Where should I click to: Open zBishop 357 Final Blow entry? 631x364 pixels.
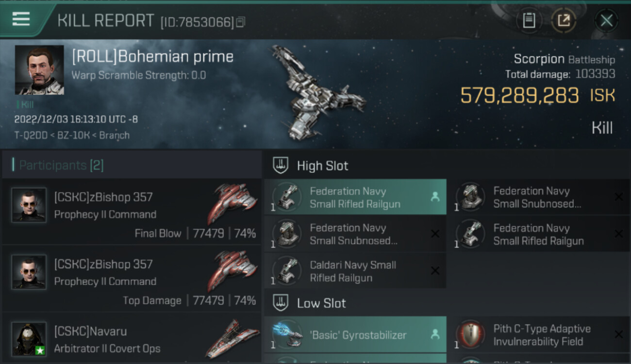coord(132,212)
